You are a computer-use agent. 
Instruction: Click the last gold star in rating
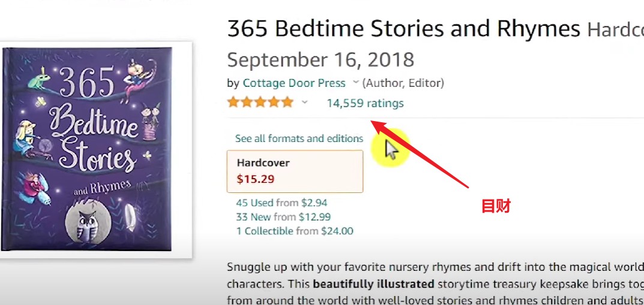287,102
